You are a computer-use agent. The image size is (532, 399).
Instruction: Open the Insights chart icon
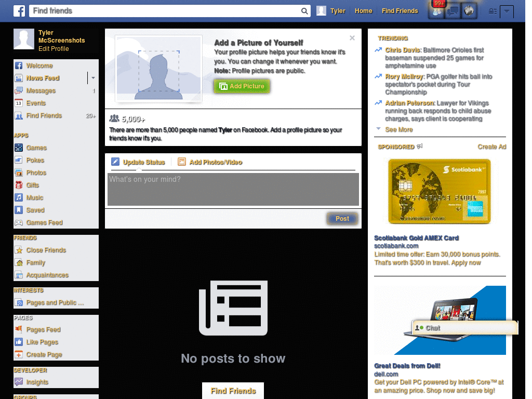point(19,382)
